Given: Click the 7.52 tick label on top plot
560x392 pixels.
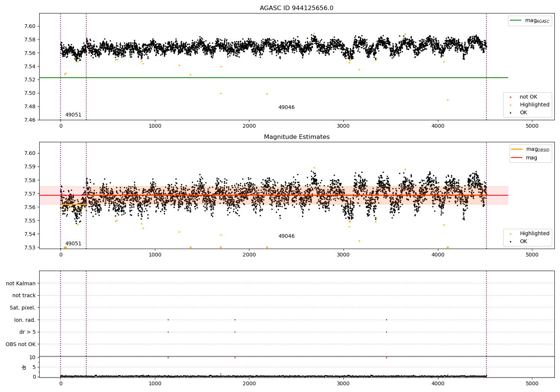Looking at the screenshot, I should [30, 80].
